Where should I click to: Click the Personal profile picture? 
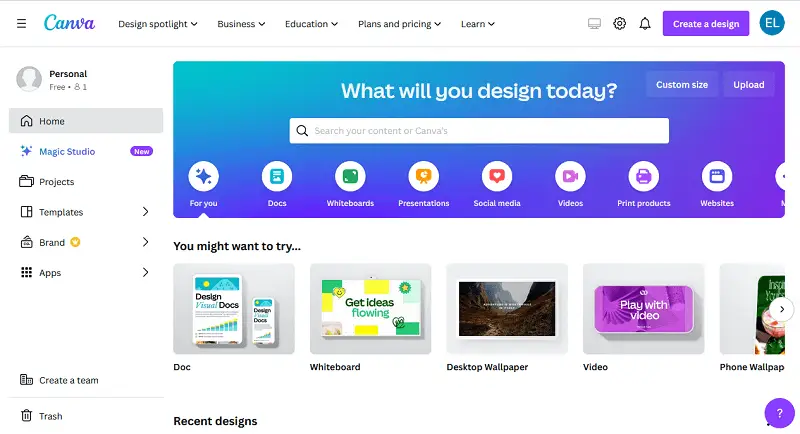[x=29, y=79]
